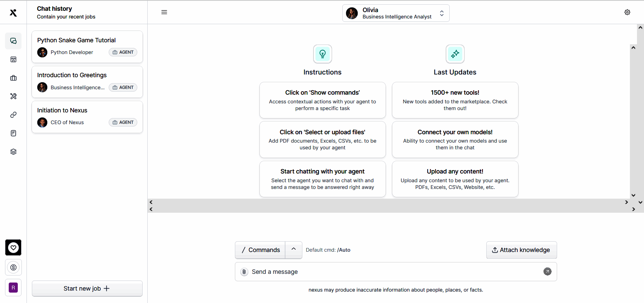Open the chat icon in left sidebar
The image size is (644, 303).
pos(13,41)
